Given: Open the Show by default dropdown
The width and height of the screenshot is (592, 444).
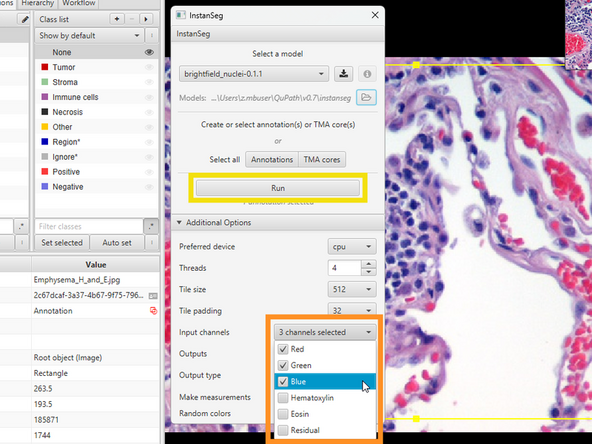Looking at the screenshot, I should pos(89,35).
